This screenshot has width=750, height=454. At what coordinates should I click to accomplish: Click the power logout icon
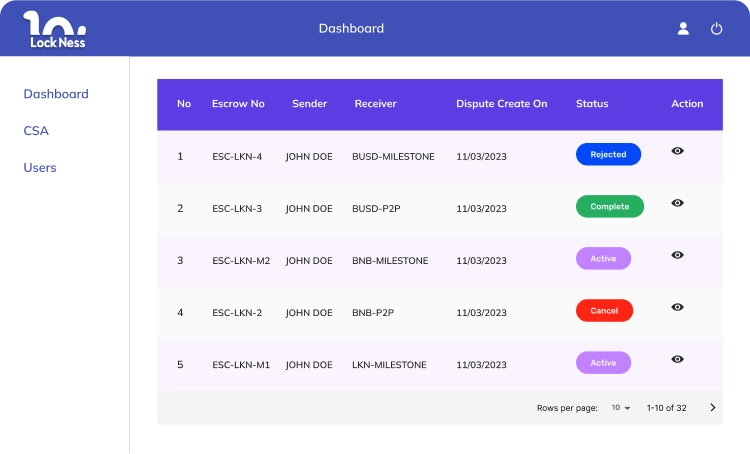click(x=716, y=29)
